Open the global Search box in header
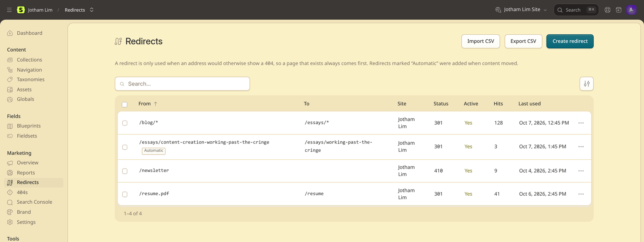 tap(576, 10)
